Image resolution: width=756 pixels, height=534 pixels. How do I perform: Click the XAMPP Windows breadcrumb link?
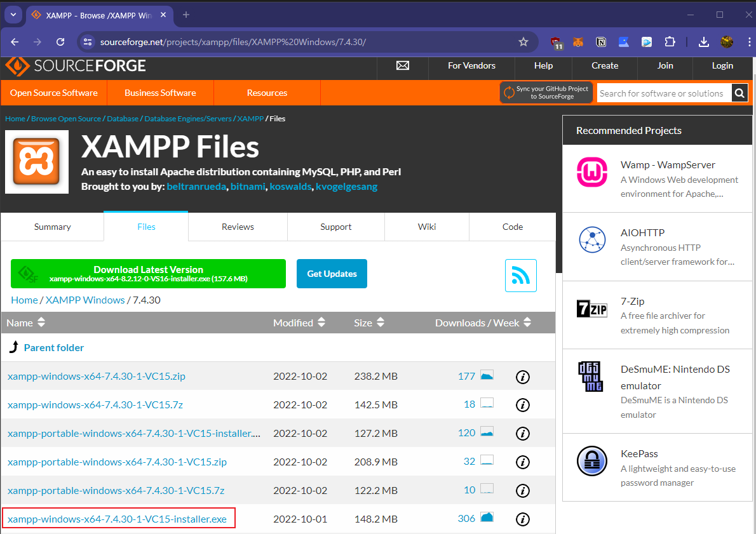click(x=85, y=300)
